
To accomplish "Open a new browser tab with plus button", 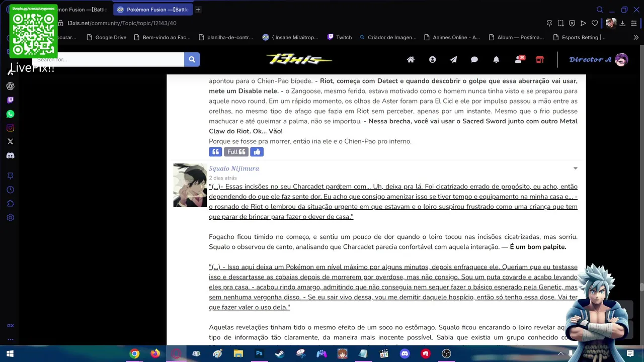I will point(198,10).
